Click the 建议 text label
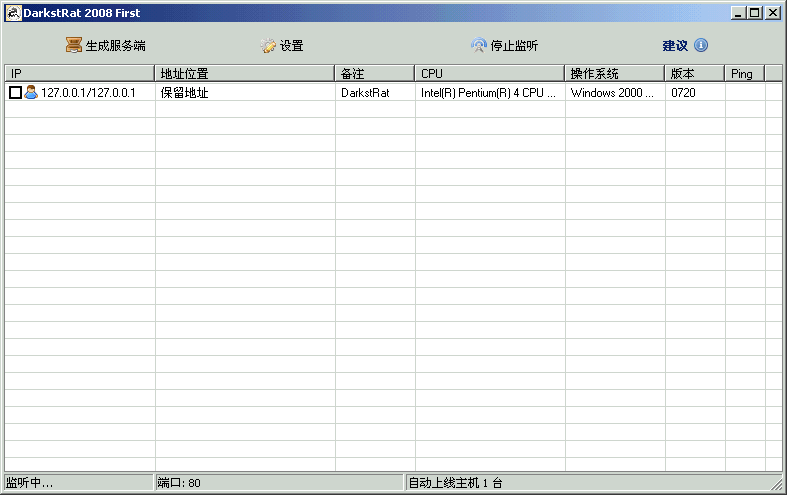787x495 pixels. pyautogui.click(x=675, y=46)
